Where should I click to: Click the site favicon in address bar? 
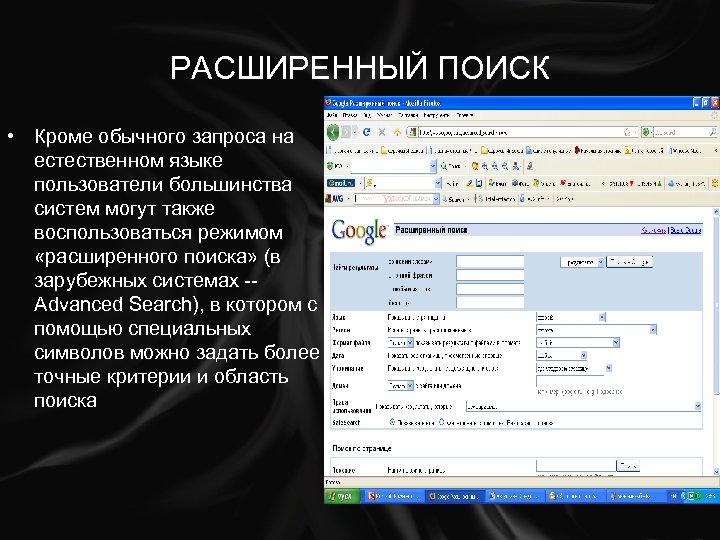point(413,132)
